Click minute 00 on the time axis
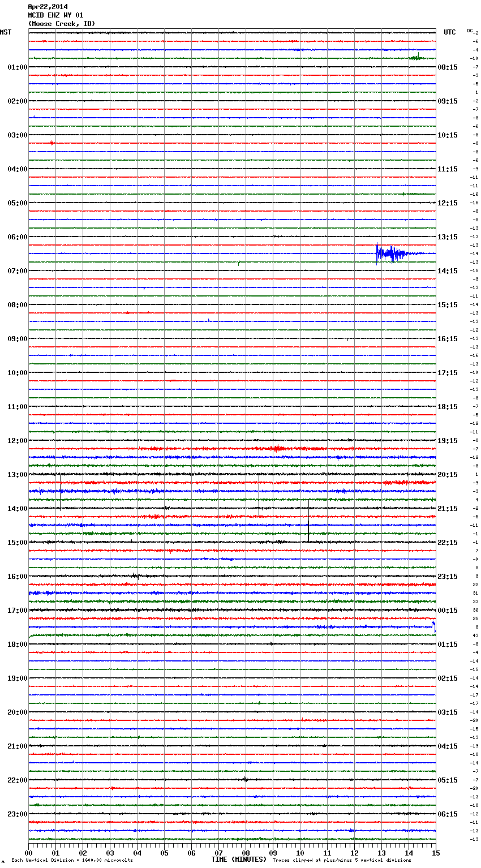 point(28,853)
